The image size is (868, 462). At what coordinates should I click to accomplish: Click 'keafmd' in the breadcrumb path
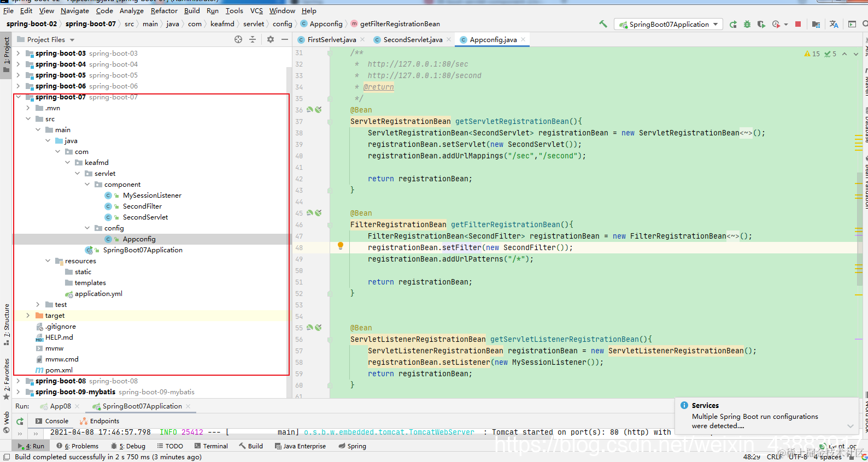point(222,24)
